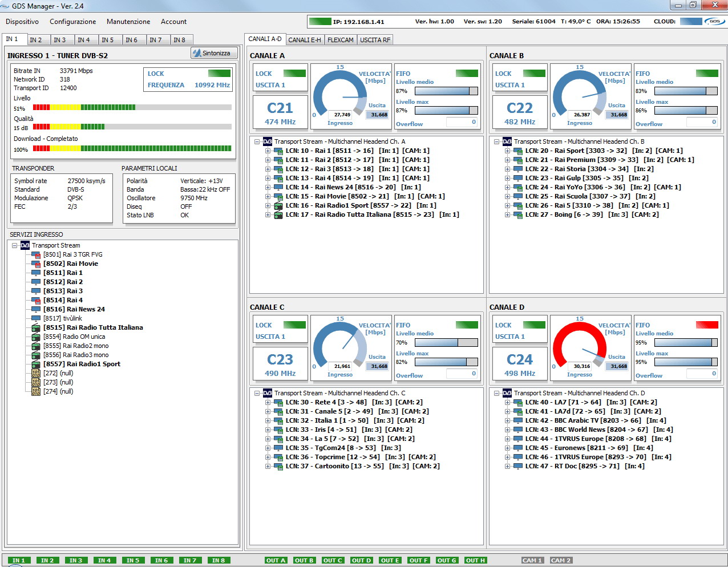The height and width of the screenshot is (567, 728).
Task: Select the IN 5 input tab
Action: [107, 40]
